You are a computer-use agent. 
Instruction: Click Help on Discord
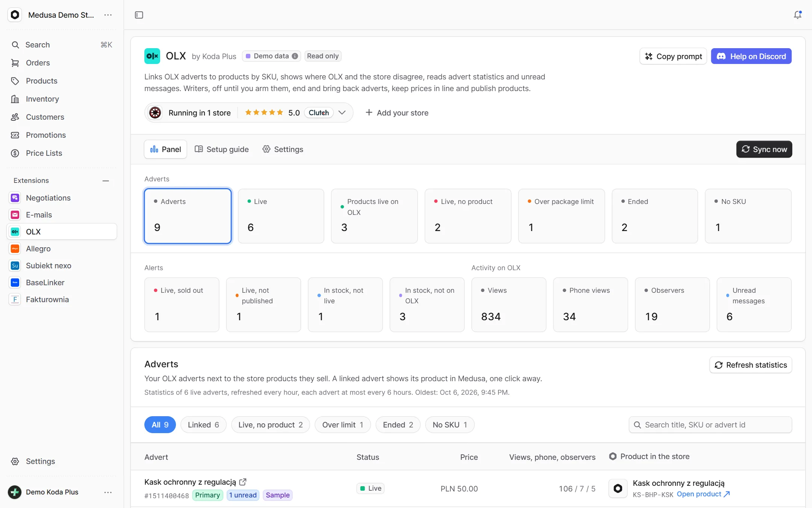(751, 56)
